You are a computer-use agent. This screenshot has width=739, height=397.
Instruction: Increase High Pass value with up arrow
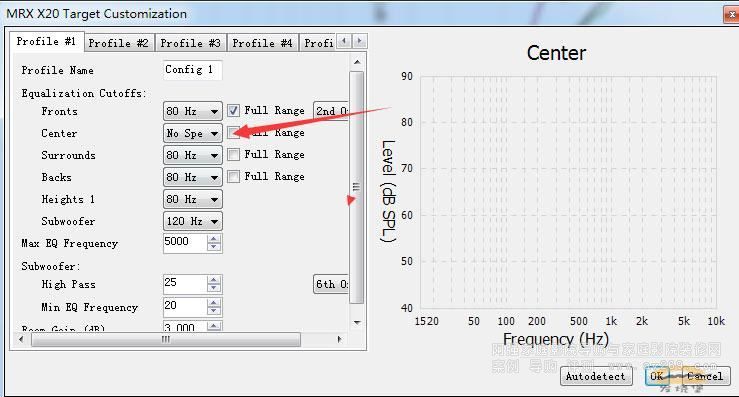tap(214, 280)
